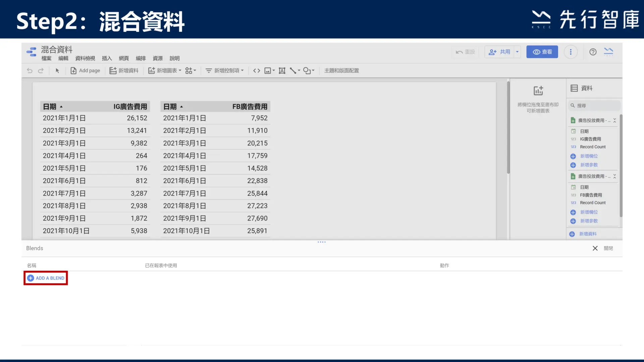This screenshot has height=362, width=644.
Task: Click the 重設 reset button
Action: point(465,52)
